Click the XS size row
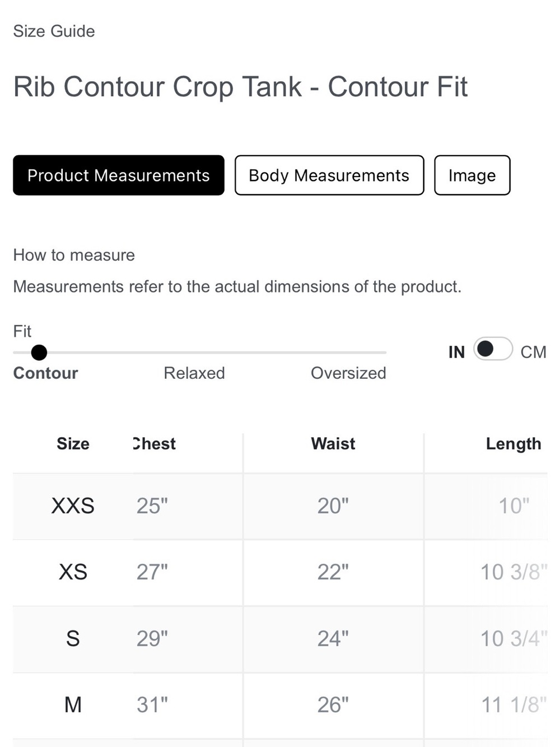 [280, 573]
